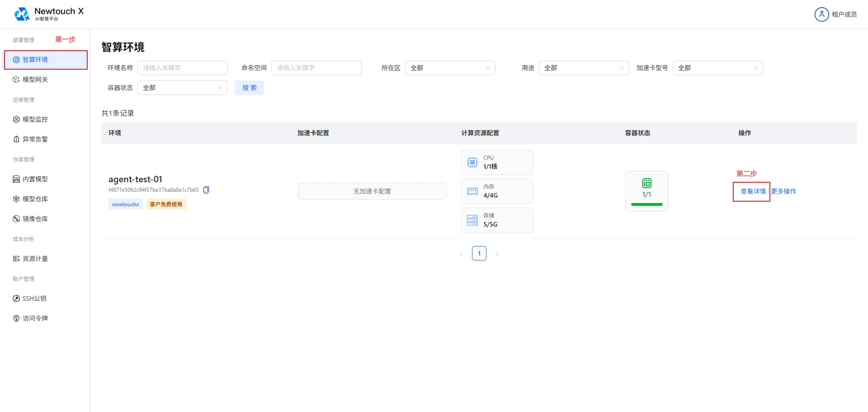Click the newtouchx namespace tag
Image resolution: width=868 pixels, height=412 pixels.
(126, 204)
